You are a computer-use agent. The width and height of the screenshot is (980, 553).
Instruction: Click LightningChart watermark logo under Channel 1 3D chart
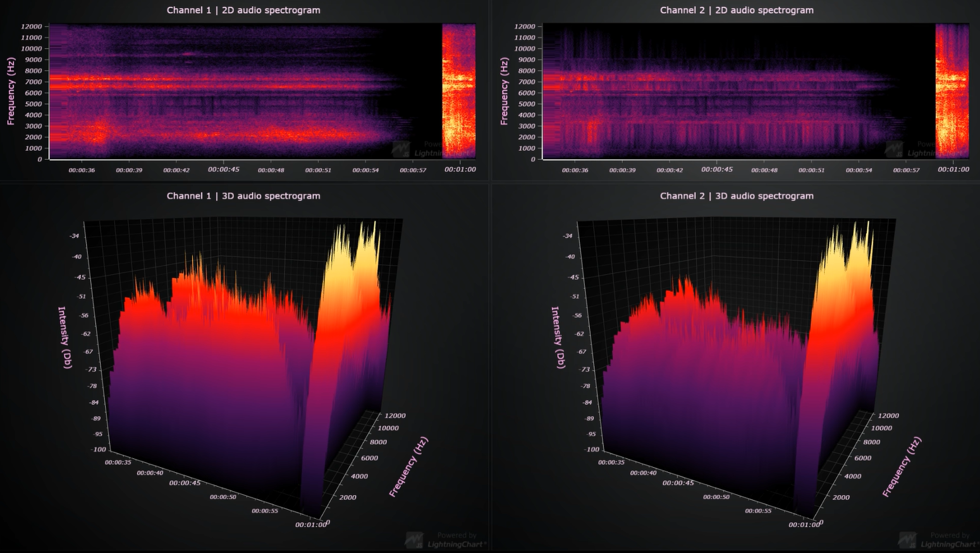(414, 540)
